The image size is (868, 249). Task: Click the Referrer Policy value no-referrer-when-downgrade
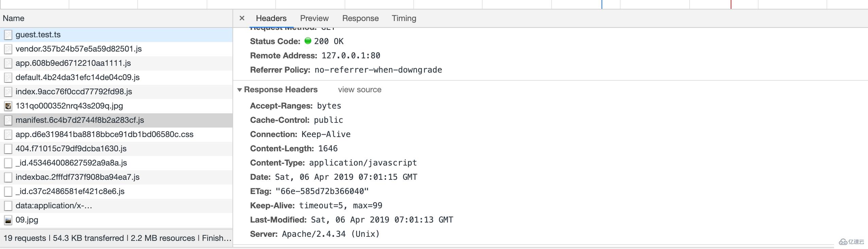click(378, 70)
